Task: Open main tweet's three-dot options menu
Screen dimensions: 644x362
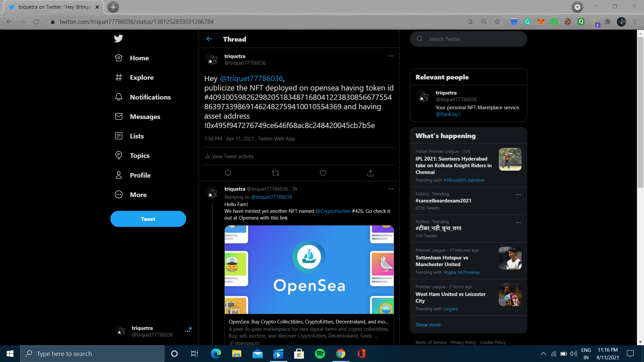Action: pos(391,56)
